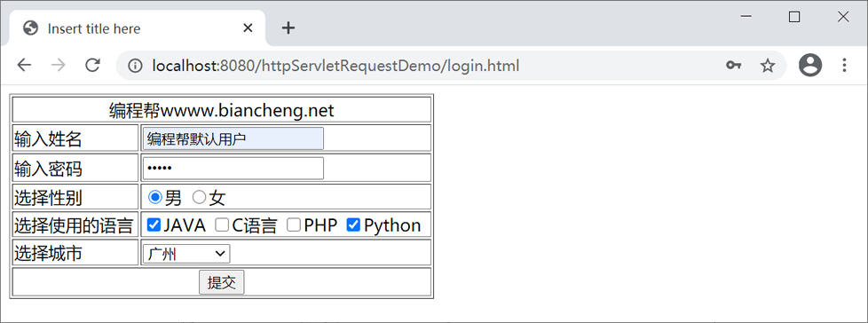The height and width of the screenshot is (323, 868).
Task: Maximize the browser window
Action: click(794, 17)
